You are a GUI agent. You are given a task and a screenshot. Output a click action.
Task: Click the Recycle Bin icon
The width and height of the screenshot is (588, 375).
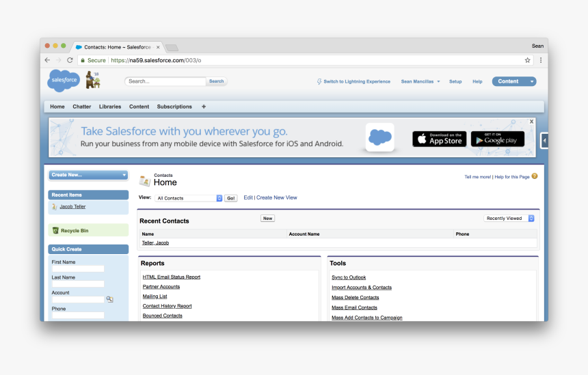pyautogui.click(x=55, y=230)
